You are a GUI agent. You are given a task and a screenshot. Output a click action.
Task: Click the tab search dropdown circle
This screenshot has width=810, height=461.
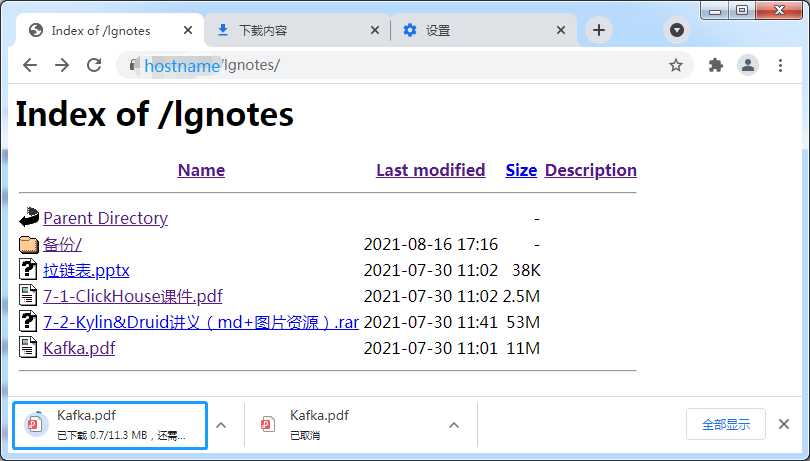[x=677, y=30]
